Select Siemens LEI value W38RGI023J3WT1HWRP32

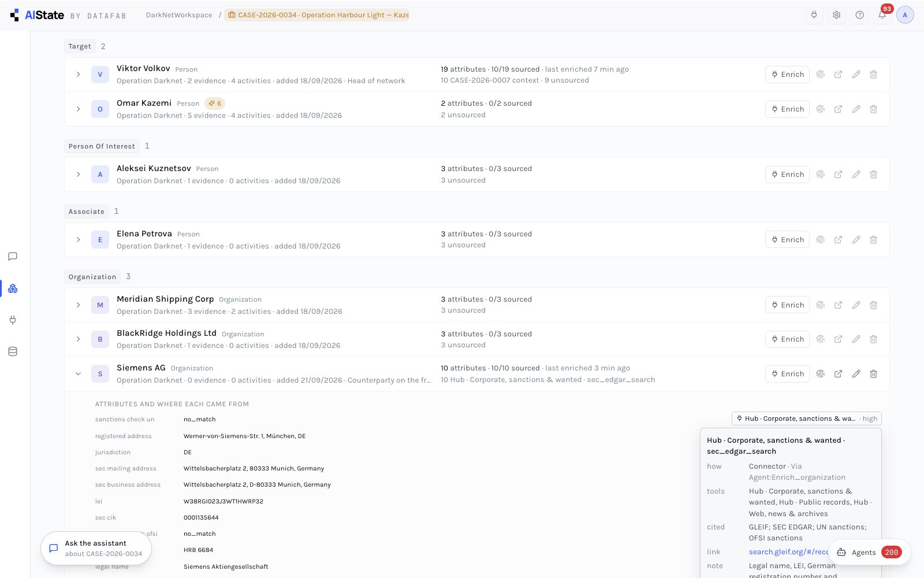[223, 502]
